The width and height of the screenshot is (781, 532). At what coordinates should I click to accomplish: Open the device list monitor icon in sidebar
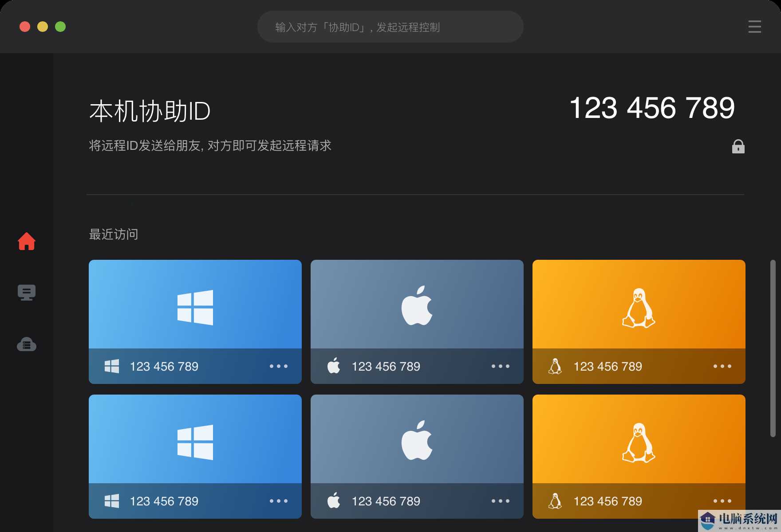tap(27, 293)
